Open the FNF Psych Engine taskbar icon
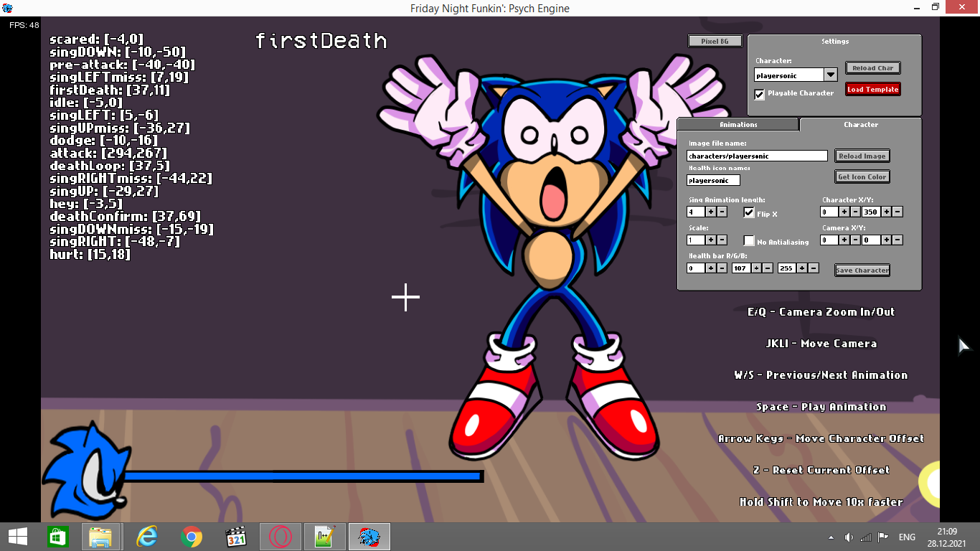Screen dimensions: 980x551 [x=369, y=536]
